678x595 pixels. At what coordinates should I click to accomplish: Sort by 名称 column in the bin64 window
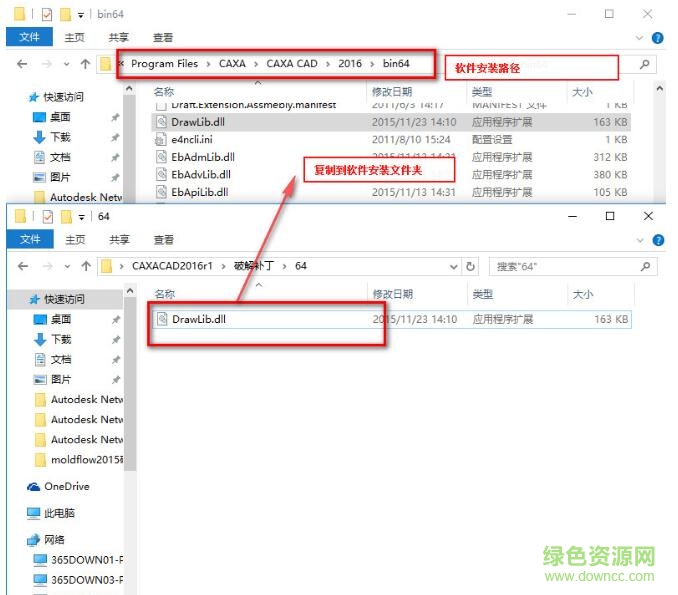(164, 92)
